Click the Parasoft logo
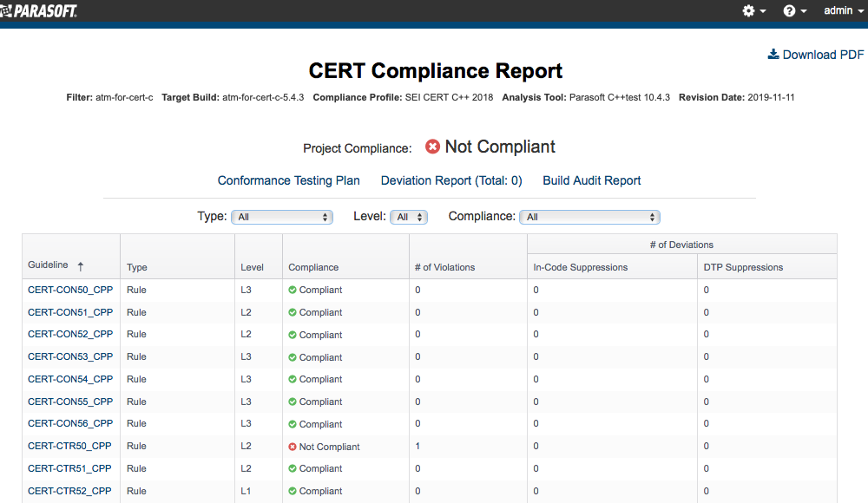Image resolution: width=868 pixels, height=503 pixels. point(39,10)
